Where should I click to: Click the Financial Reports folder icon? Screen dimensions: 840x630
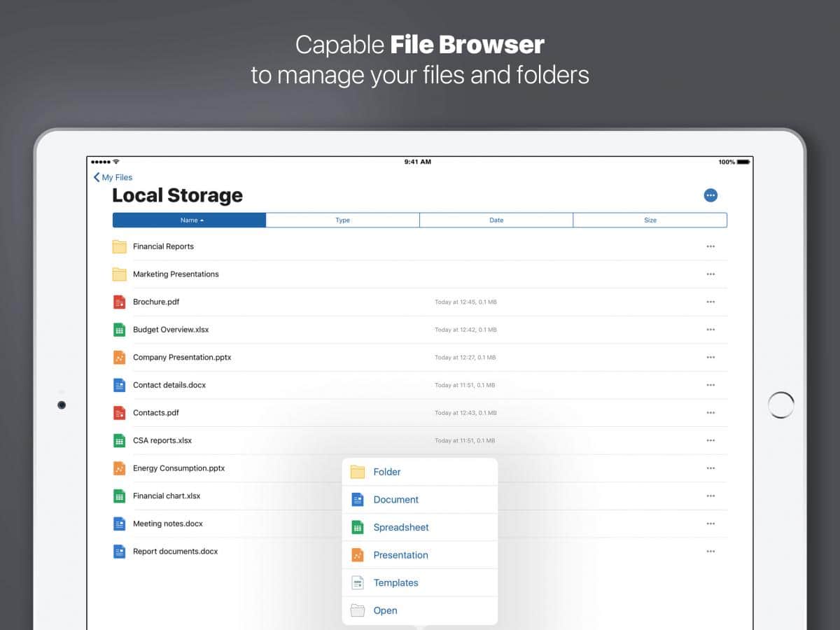(120, 246)
